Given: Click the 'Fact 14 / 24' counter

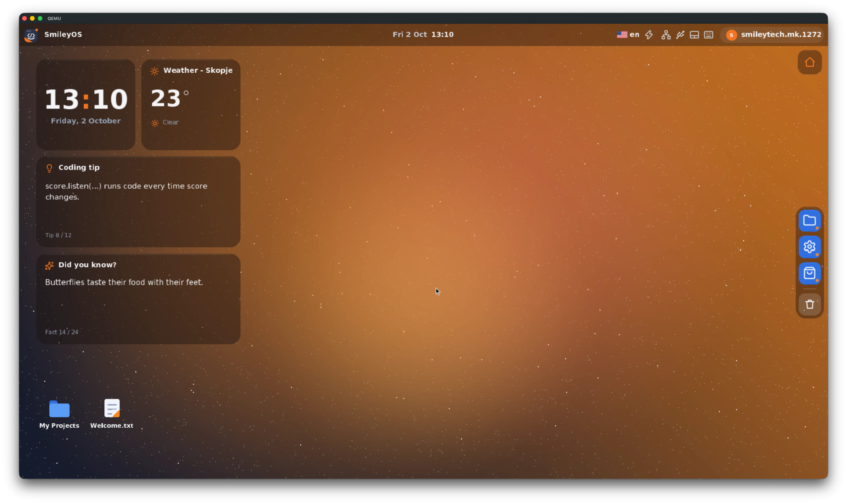Looking at the screenshot, I should [62, 332].
